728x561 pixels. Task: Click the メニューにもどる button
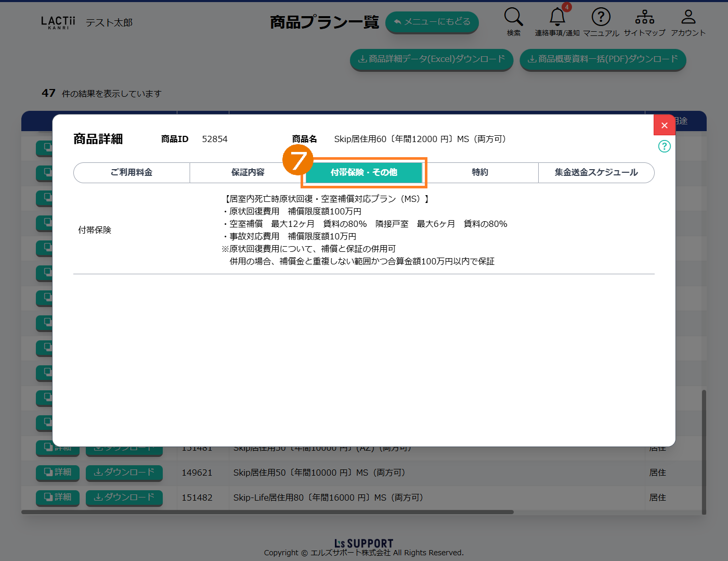pyautogui.click(x=432, y=22)
